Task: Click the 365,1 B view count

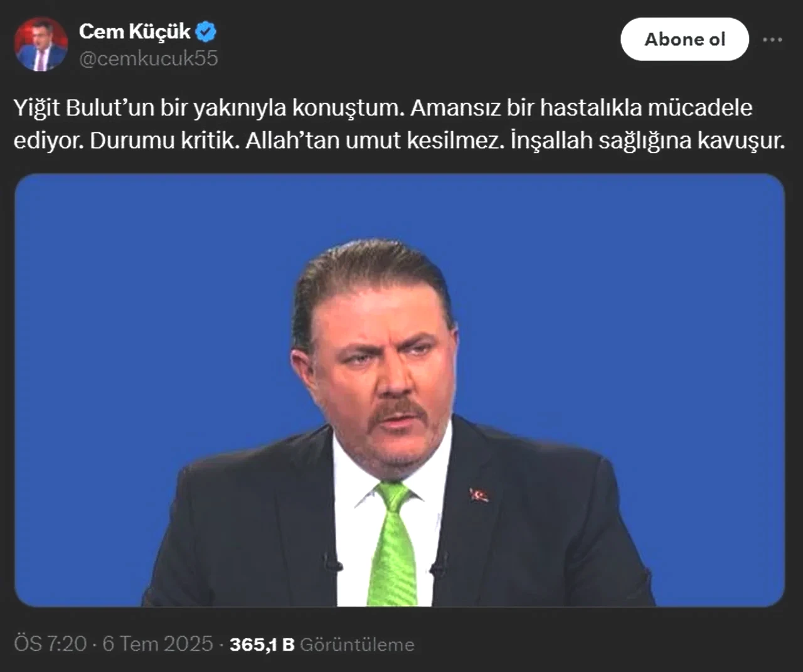Action: [x=262, y=644]
